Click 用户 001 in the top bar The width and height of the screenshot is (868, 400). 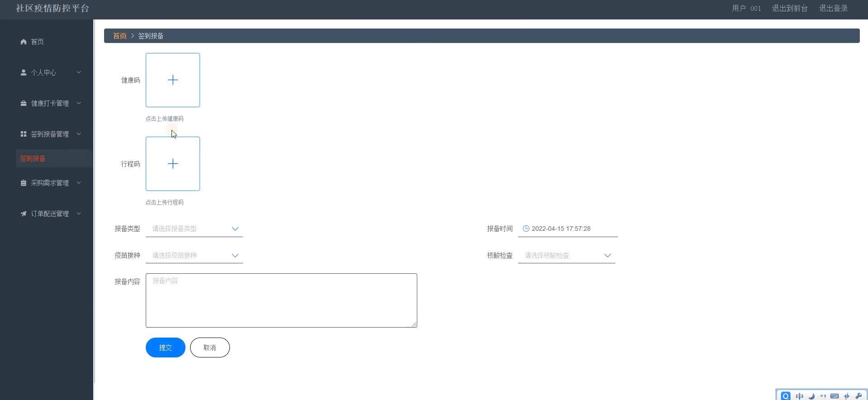[746, 8]
